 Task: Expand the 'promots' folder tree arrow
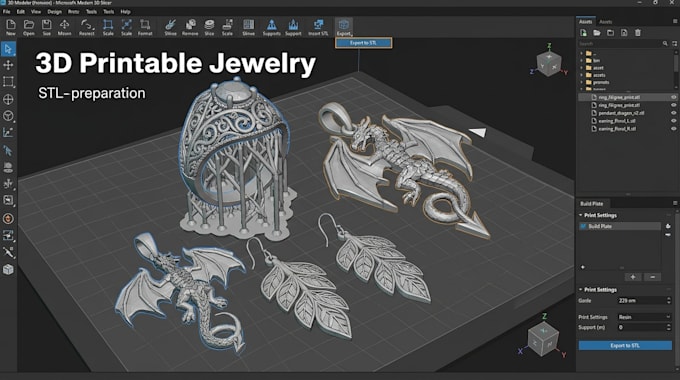[582, 82]
